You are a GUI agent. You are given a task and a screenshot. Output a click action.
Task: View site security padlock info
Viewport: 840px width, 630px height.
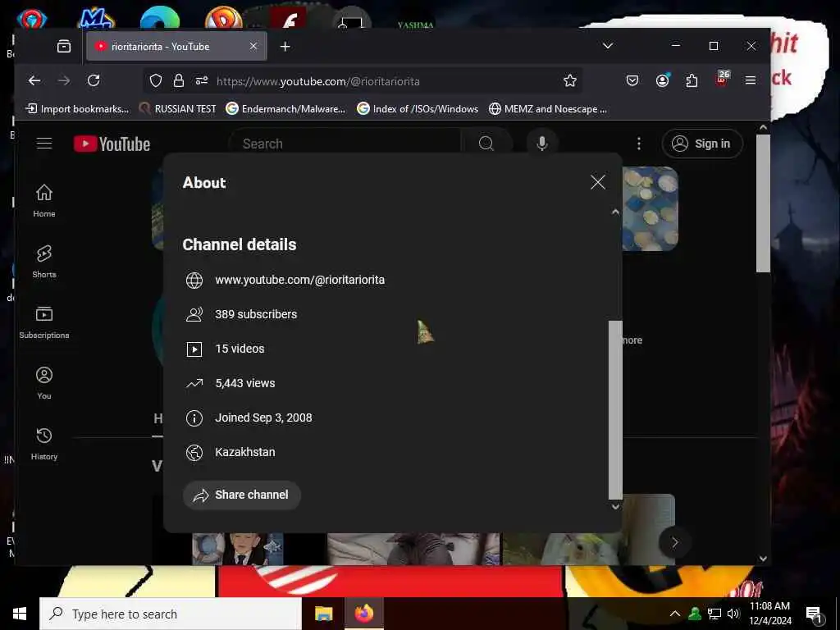point(178,81)
